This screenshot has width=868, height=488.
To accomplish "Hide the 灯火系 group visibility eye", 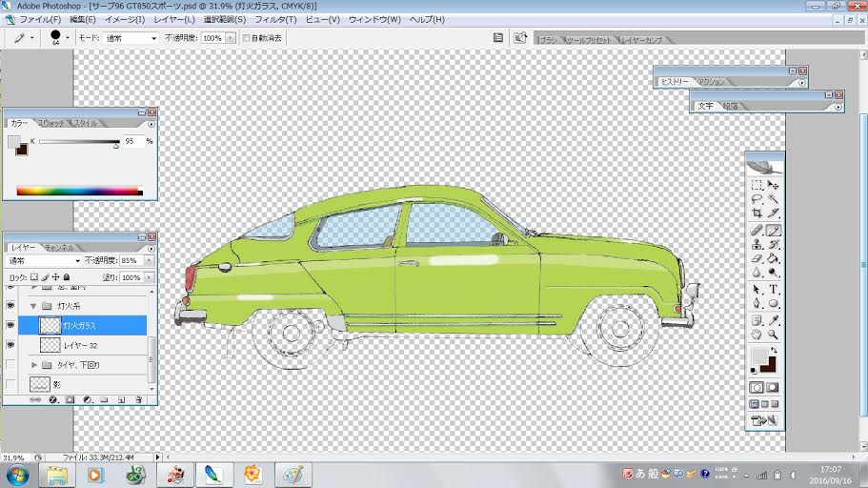I will point(10,306).
